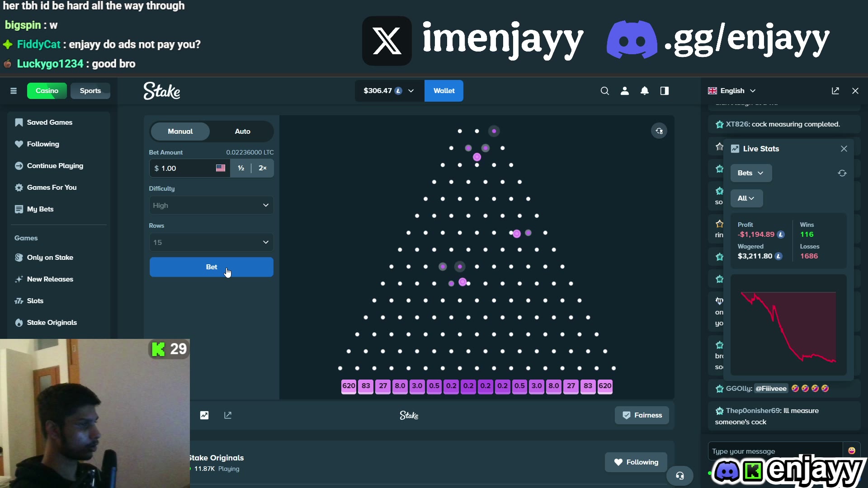The image size is (868, 488).
Task: Click the Following button below the game
Action: [636, 462]
